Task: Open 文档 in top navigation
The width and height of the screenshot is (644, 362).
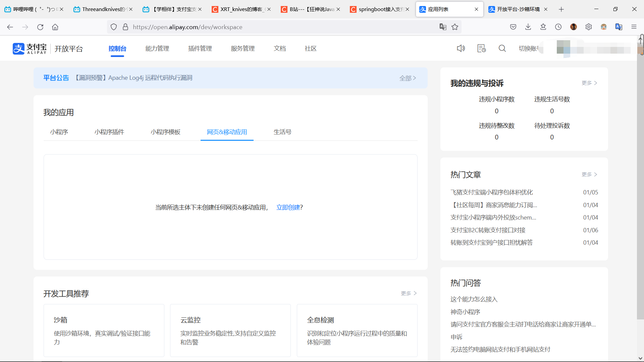Action: pos(280,49)
